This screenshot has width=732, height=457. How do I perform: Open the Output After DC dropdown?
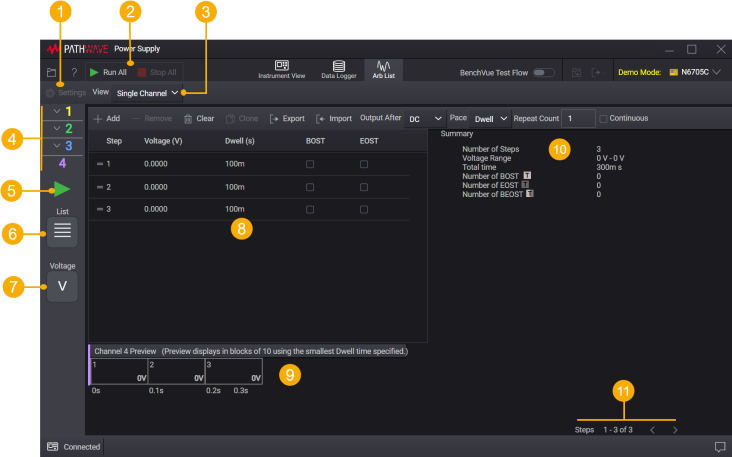pyautogui.click(x=424, y=118)
